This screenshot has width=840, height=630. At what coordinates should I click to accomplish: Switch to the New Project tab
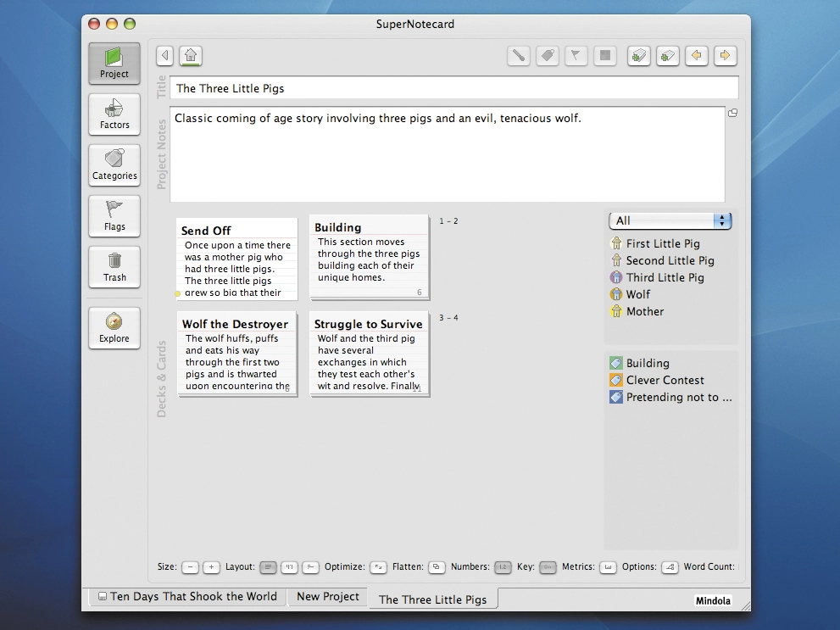pos(328,596)
